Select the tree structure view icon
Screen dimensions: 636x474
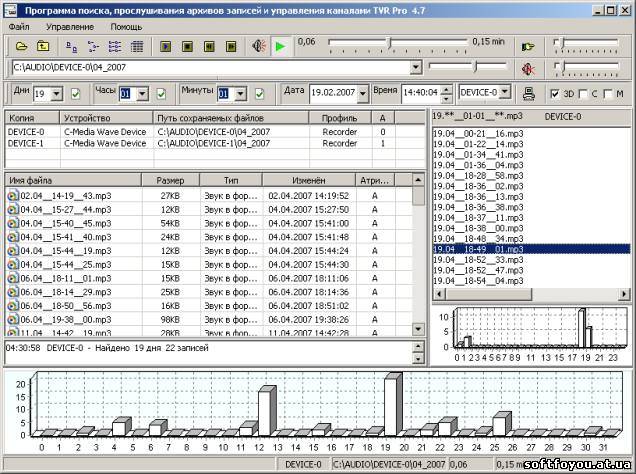(94, 46)
